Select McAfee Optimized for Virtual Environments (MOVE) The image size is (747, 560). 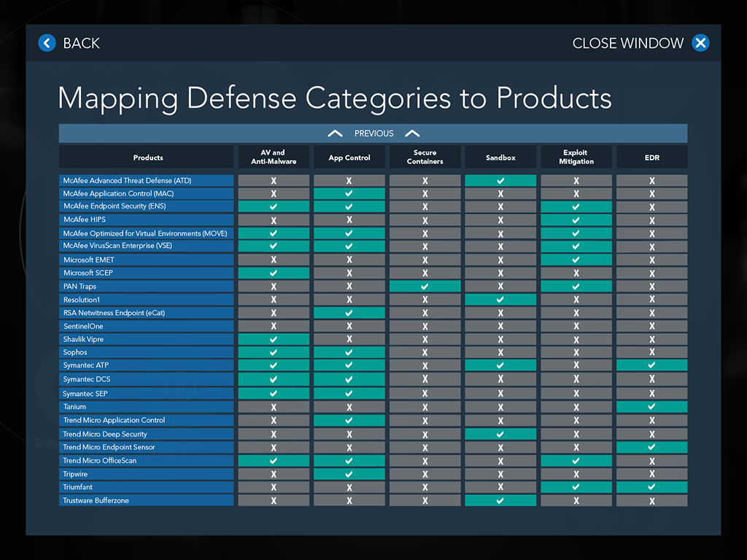(146, 233)
